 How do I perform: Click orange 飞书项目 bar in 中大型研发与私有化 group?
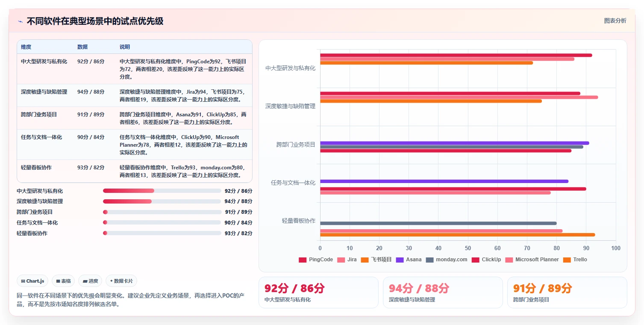click(x=426, y=63)
